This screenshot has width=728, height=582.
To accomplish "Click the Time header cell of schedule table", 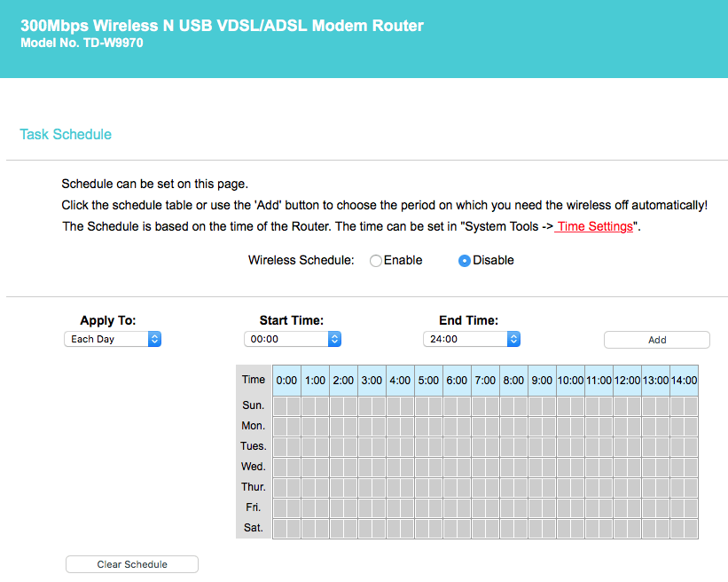I will [x=254, y=380].
